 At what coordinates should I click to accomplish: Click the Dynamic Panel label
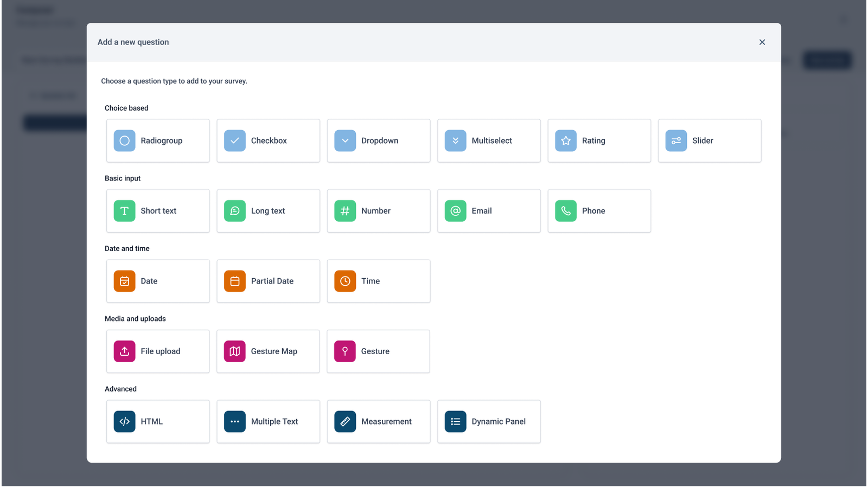(x=499, y=421)
